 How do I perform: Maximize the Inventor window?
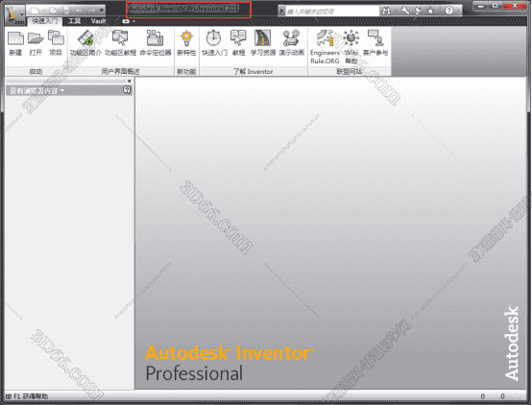click(495, 6)
